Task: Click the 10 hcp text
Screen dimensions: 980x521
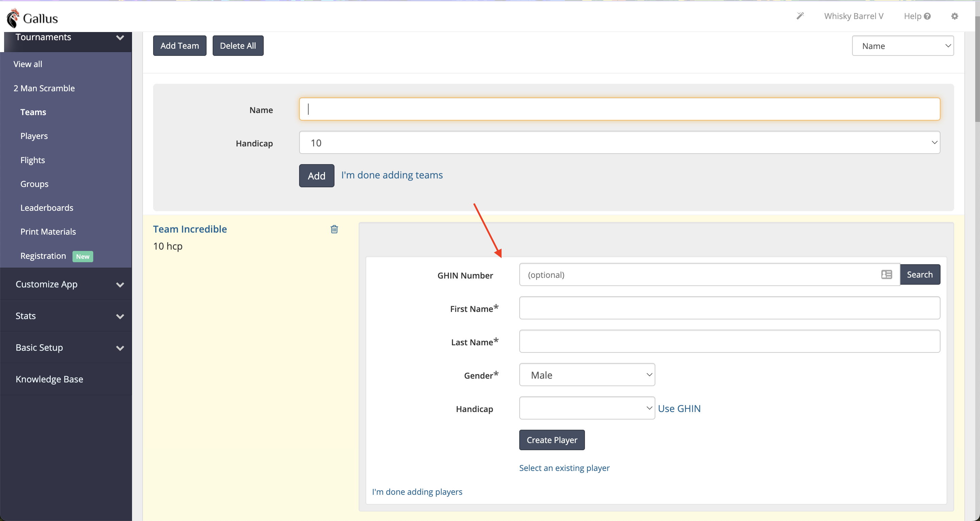Action: click(168, 247)
